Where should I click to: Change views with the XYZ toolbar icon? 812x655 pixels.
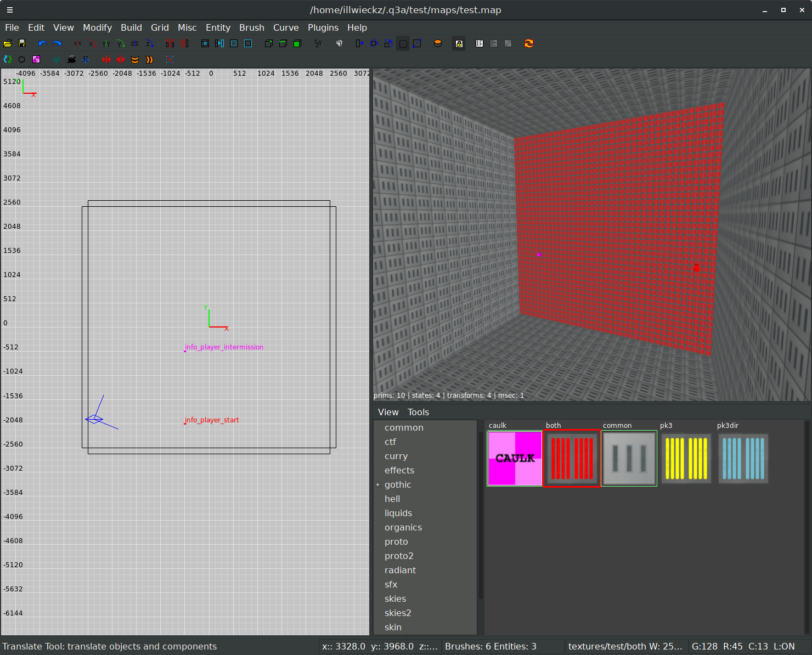pyautogui.click(x=318, y=43)
